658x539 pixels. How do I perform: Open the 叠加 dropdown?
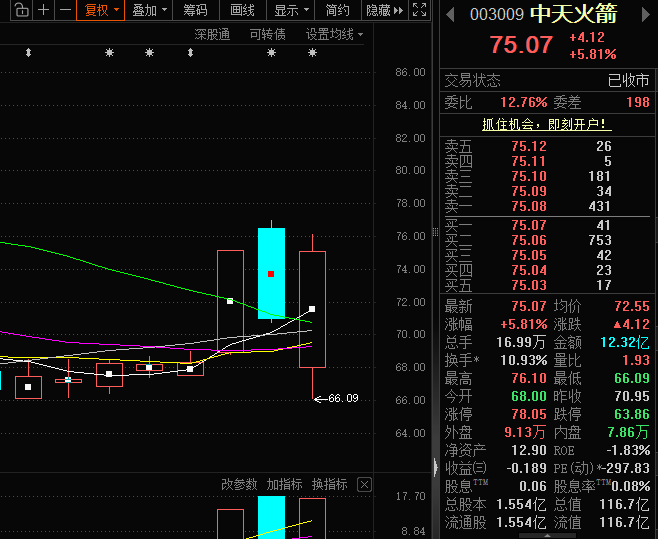(149, 10)
